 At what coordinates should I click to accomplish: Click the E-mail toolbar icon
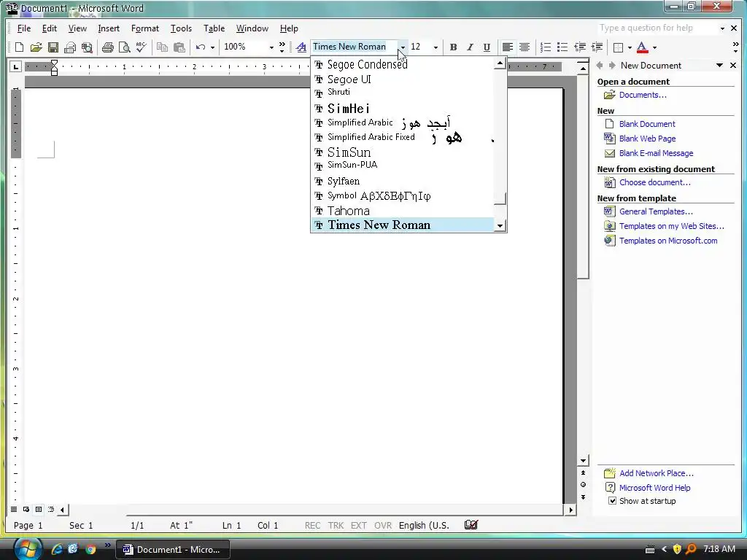[70, 47]
